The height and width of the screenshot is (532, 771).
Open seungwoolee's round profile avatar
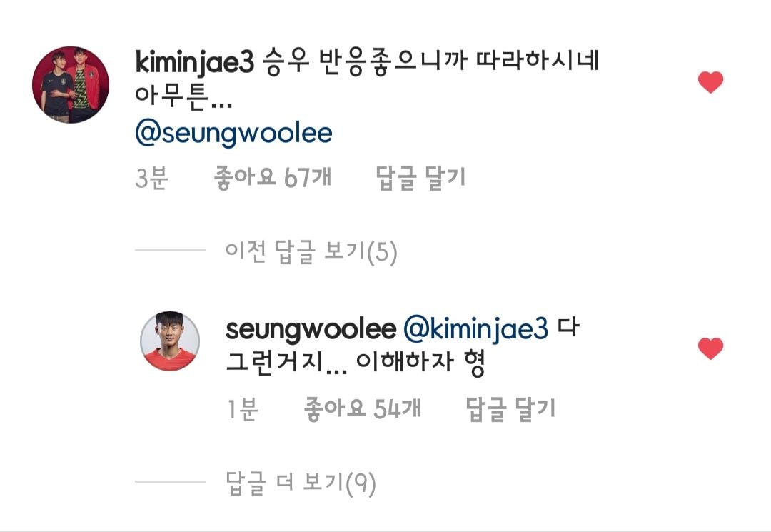click(170, 341)
